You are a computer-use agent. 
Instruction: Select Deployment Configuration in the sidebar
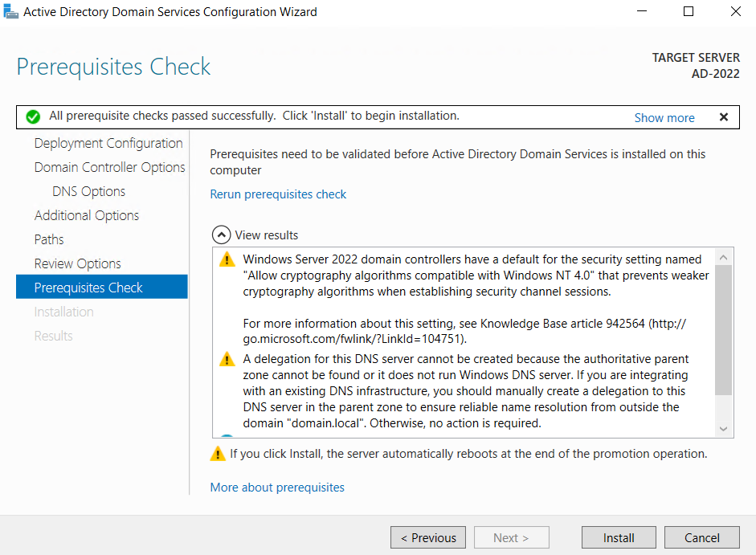click(108, 143)
